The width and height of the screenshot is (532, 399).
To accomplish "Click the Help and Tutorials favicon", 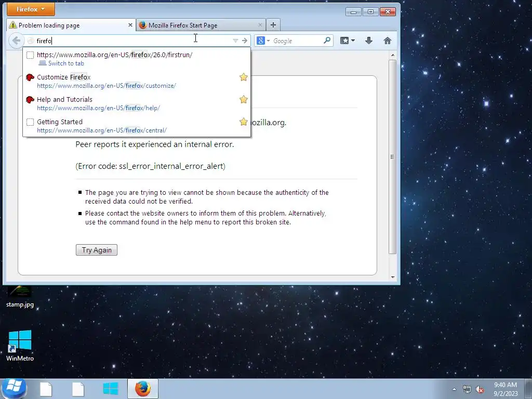I will (x=30, y=100).
